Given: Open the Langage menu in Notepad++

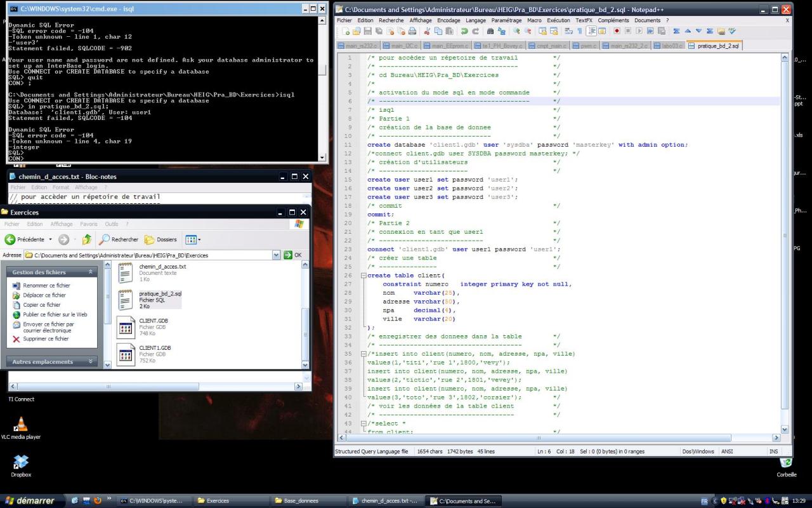Looking at the screenshot, I should (475, 20).
